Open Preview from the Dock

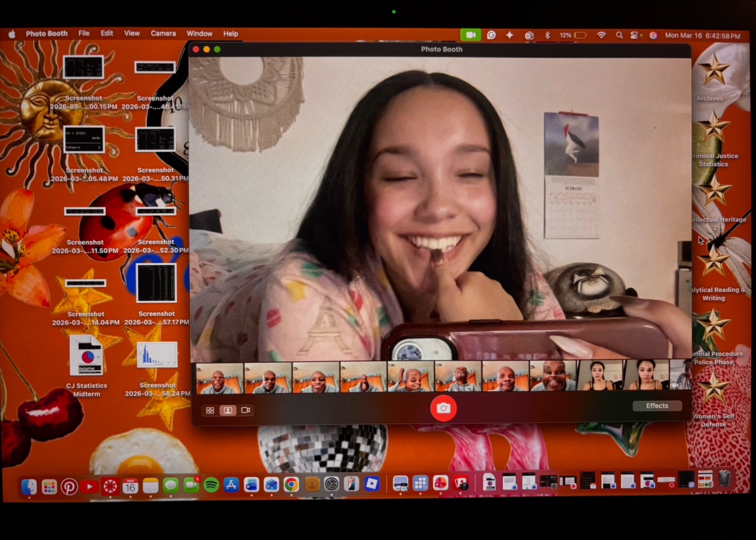[400, 484]
